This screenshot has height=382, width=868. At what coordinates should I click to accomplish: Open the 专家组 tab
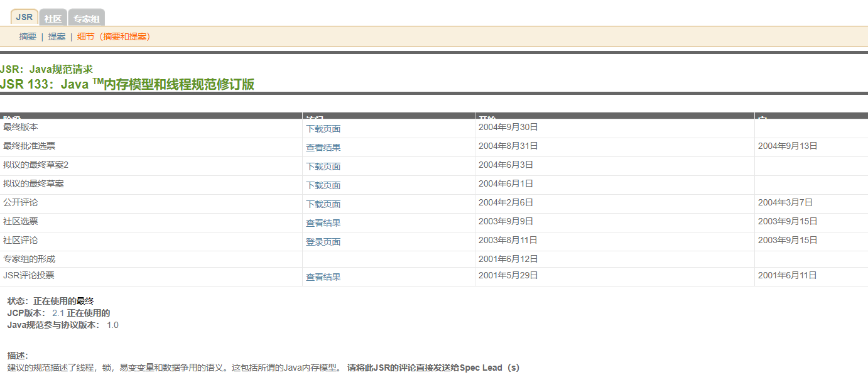[x=86, y=18]
